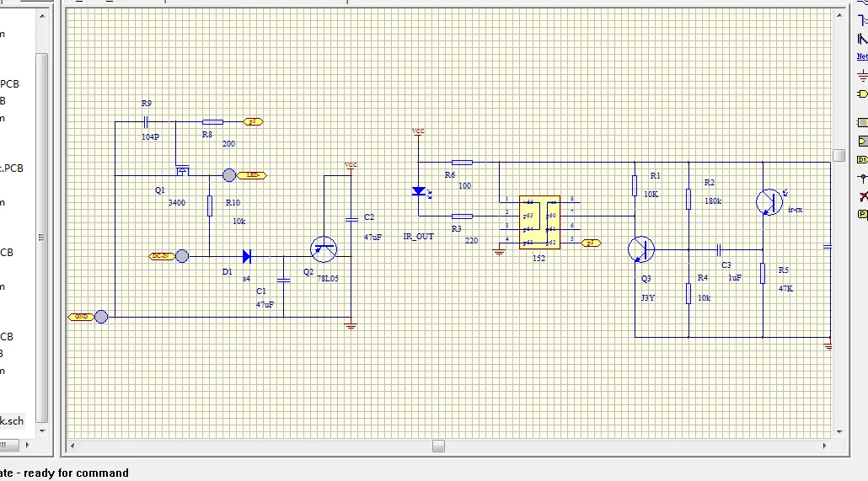Choose the red X No ERC tool
The height and width of the screenshot is (481, 868).
862,196
